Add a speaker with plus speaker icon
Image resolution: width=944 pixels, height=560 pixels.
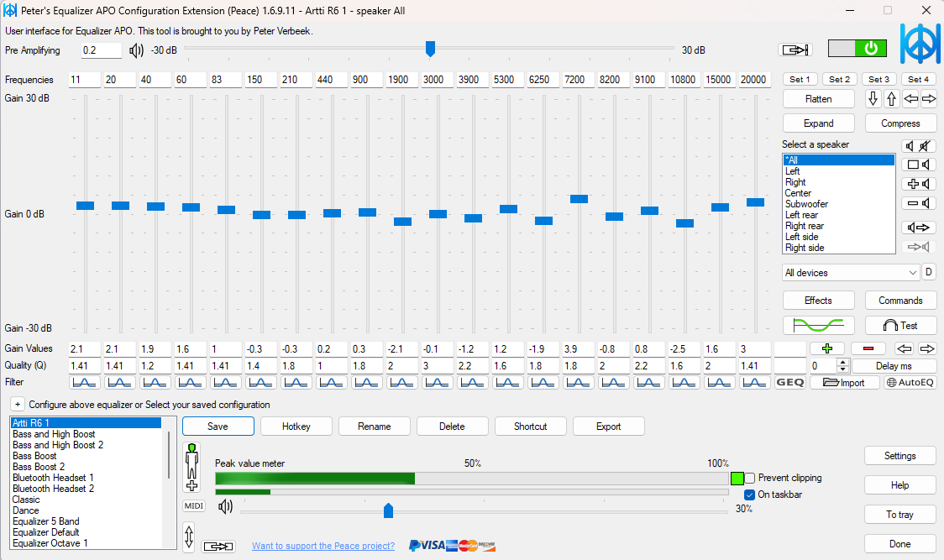(919, 184)
